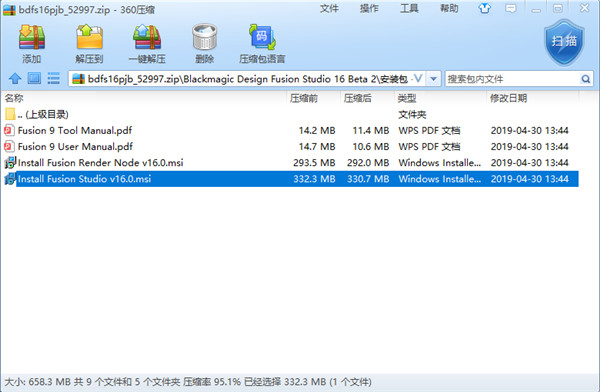Click the parent directory folder icon
Screen dimensions: 600x392
pyautogui.click(x=10, y=114)
